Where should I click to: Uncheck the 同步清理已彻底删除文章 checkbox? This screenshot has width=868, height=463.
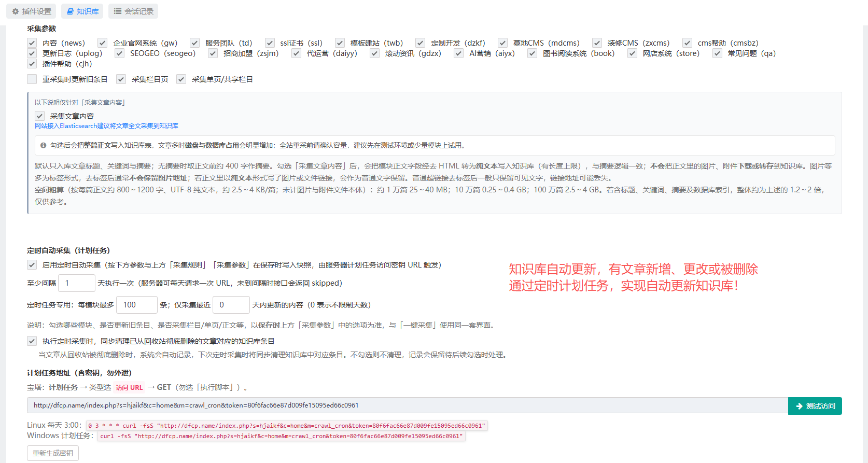point(32,341)
